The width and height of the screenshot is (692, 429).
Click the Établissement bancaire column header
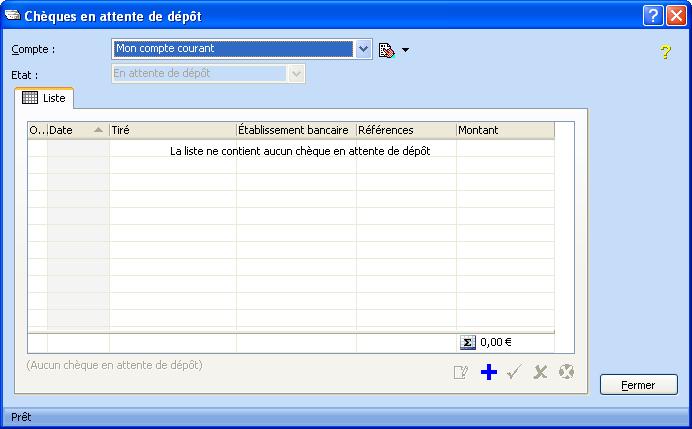coord(295,130)
